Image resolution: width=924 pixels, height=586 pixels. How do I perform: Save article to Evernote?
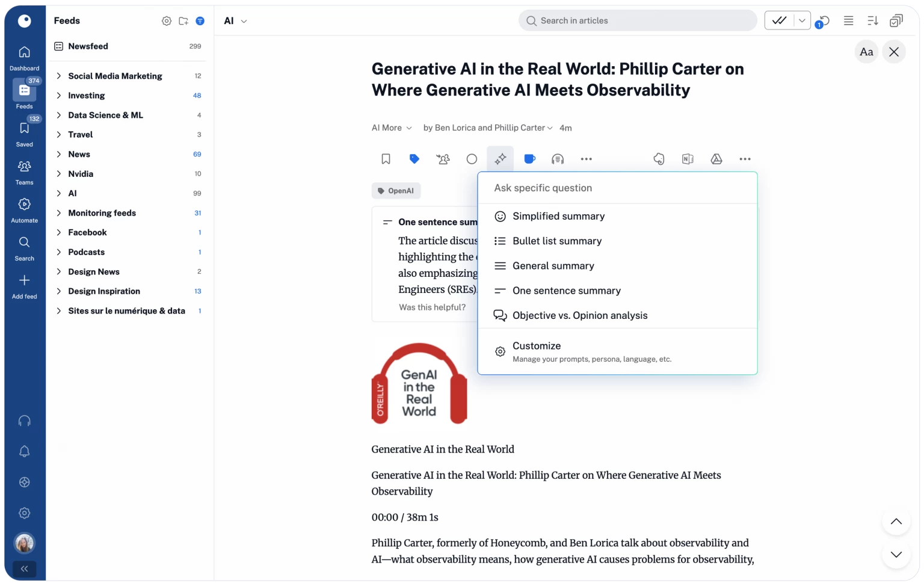(x=659, y=158)
